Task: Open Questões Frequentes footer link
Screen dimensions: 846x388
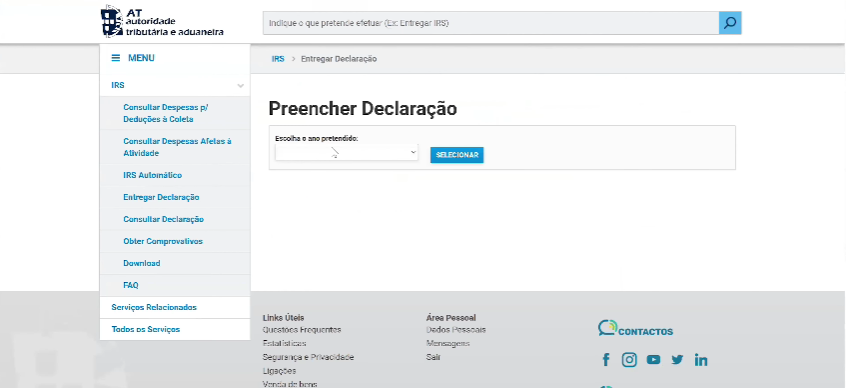Action: coord(302,330)
